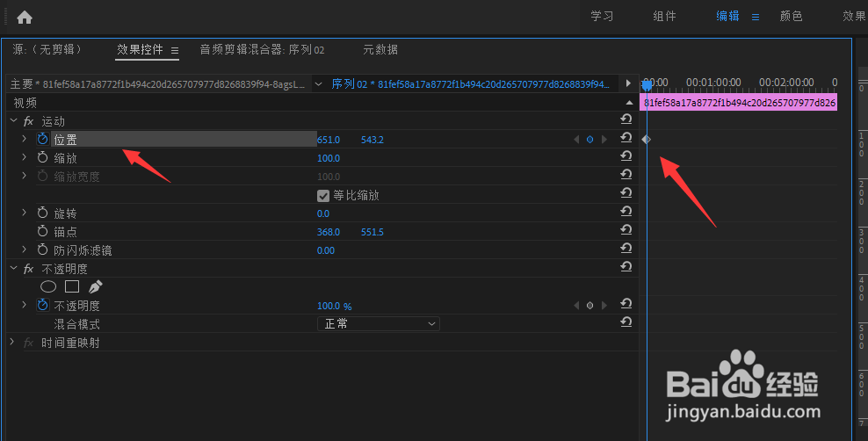Toggle animation stopwatch for 位置

43,139
